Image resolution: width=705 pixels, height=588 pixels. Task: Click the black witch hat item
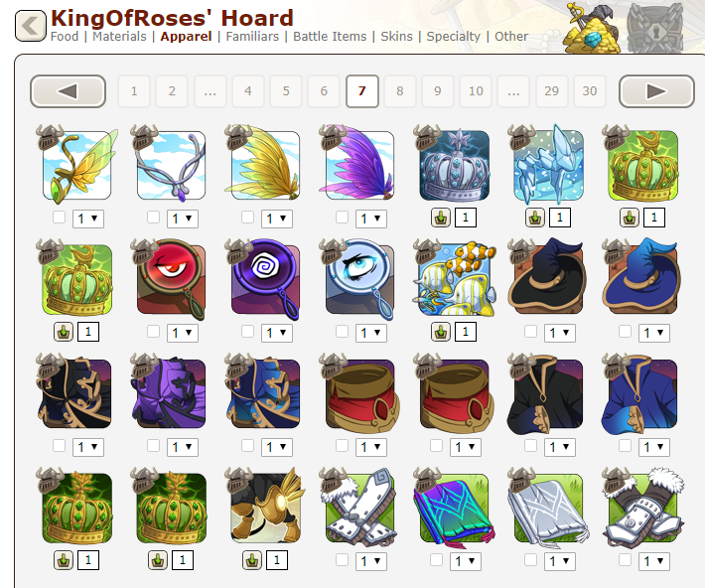(x=547, y=278)
